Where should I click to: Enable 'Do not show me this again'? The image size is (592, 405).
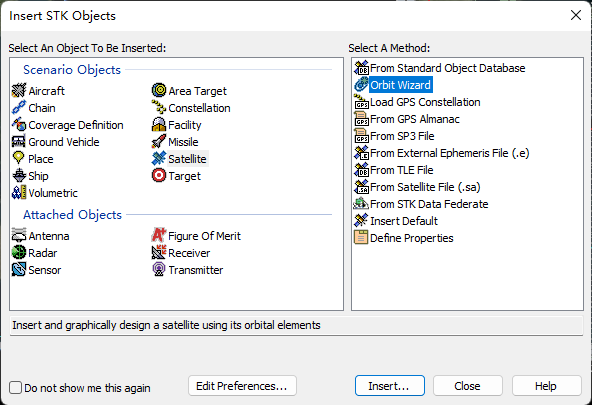point(15,387)
